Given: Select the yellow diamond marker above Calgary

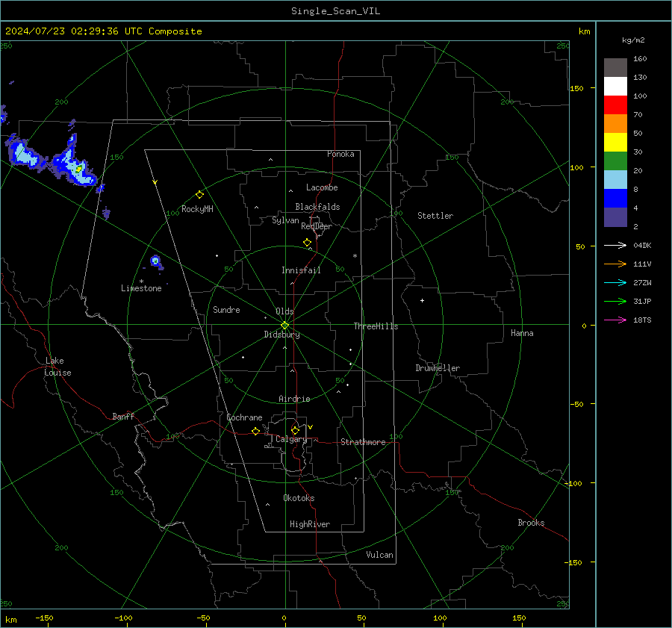Looking at the screenshot, I should 295,430.
